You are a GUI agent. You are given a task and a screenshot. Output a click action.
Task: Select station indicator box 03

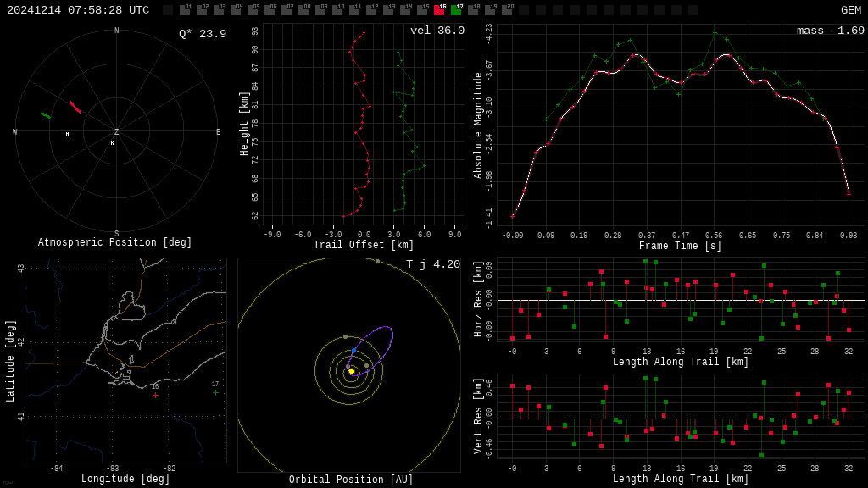point(219,9)
